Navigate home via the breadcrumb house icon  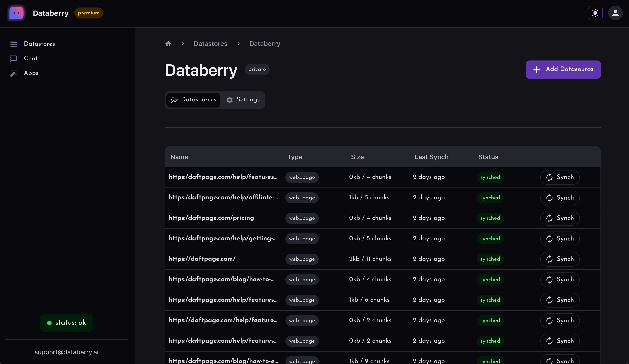[168, 44]
